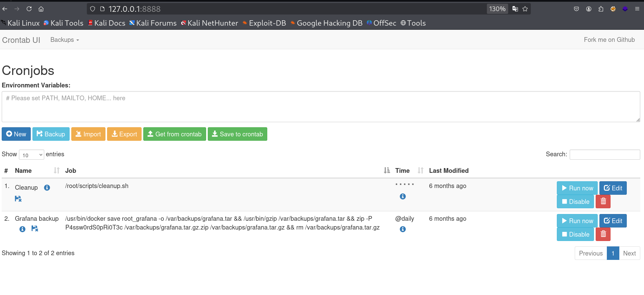
Task: Click the Crontab UI brand link
Action: [21, 40]
